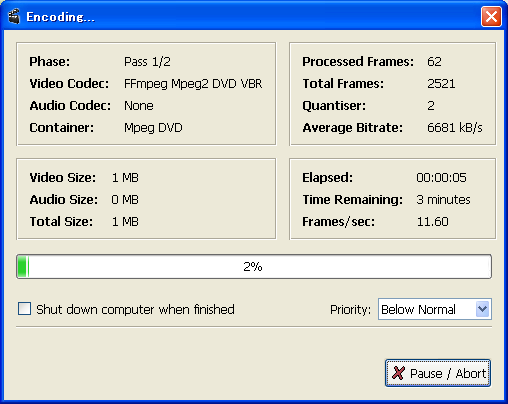Viewport: 508px width, 404px height.
Task: Click the Elapsed time 00:00:05
Action: click(x=441, y=178)
